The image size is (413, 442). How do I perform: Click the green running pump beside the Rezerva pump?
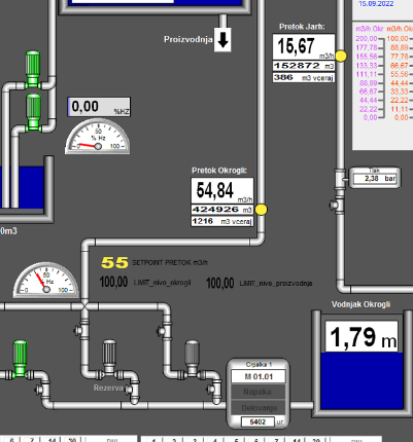pyautogui.click(x=20, y=359)
